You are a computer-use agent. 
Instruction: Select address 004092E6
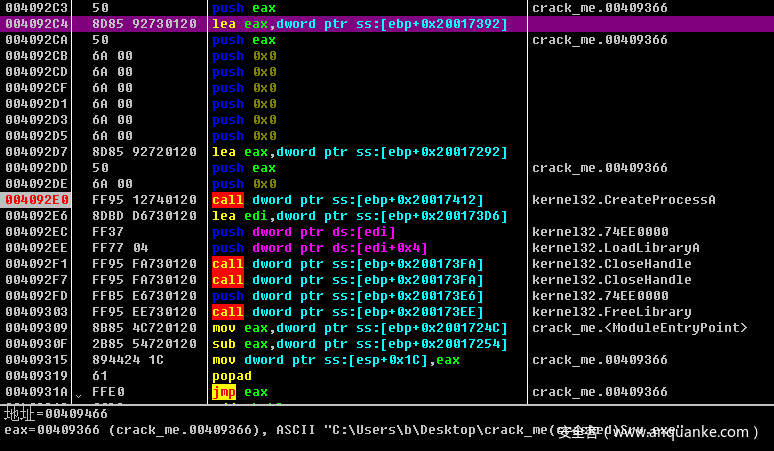(x=36, y=216)
